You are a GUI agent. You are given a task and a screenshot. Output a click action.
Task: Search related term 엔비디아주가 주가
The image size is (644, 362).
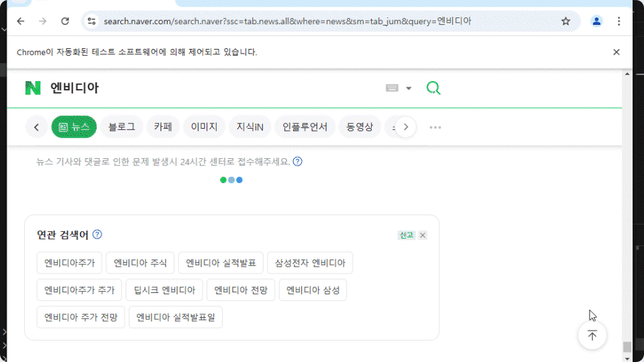79,290
